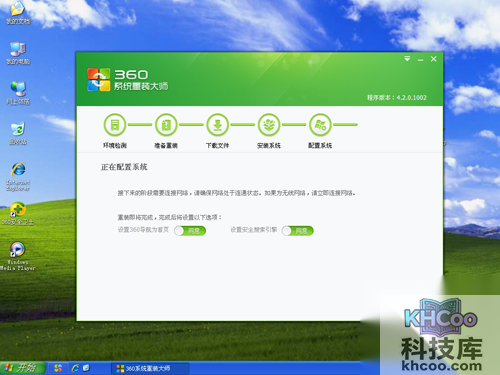Click the 安装系统 step label

point(269,145)
